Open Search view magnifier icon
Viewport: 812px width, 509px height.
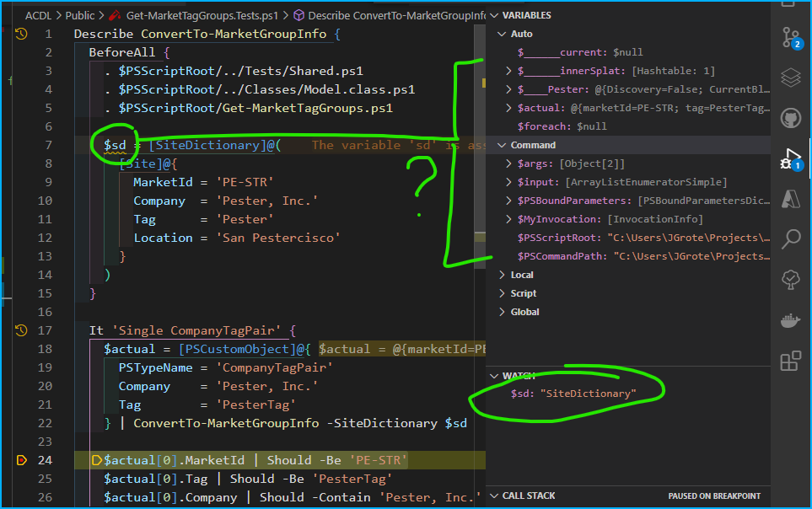coord(791,239)
